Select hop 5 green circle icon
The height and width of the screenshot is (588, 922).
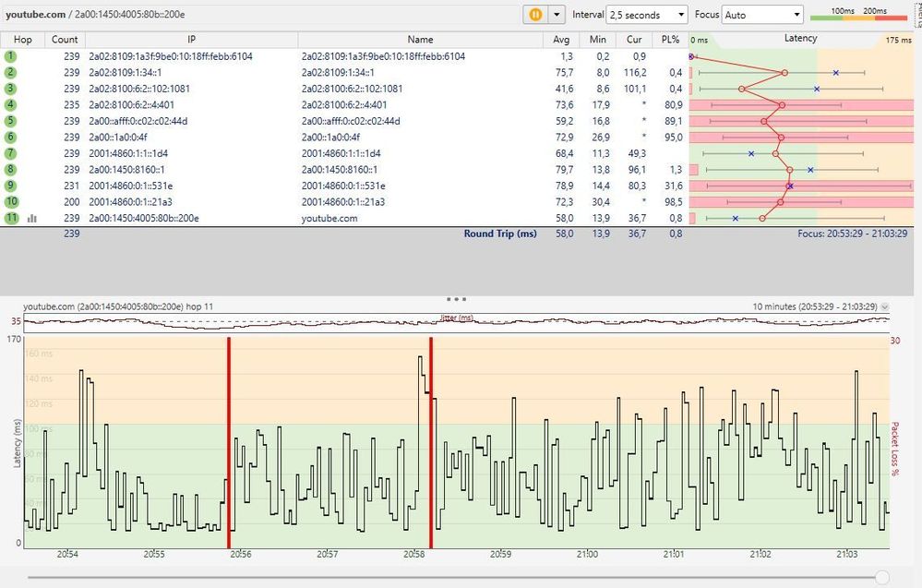pyautogui.click(x=10, y=121)
